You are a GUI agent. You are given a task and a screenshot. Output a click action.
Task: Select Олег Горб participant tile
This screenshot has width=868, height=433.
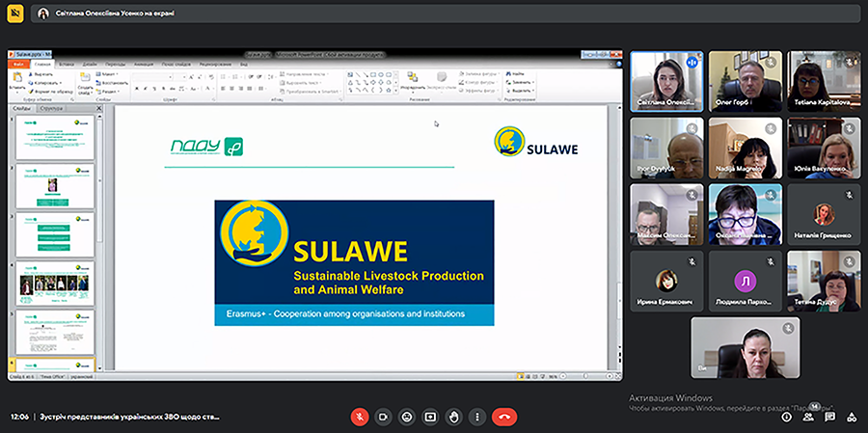[x=746, y=81]
